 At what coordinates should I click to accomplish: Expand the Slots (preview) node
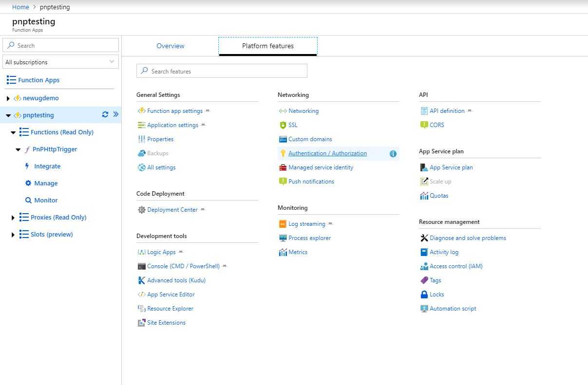(13, 235)
